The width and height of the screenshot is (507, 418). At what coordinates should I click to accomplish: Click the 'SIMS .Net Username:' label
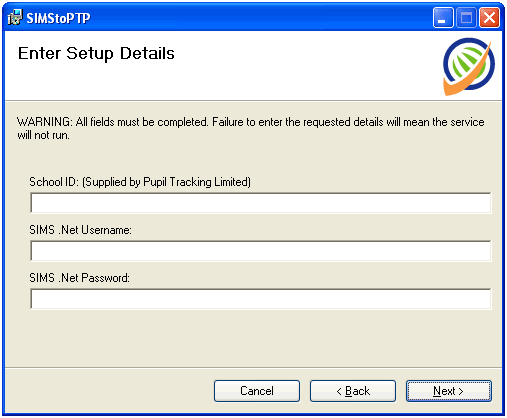click(x=80, y=230)
